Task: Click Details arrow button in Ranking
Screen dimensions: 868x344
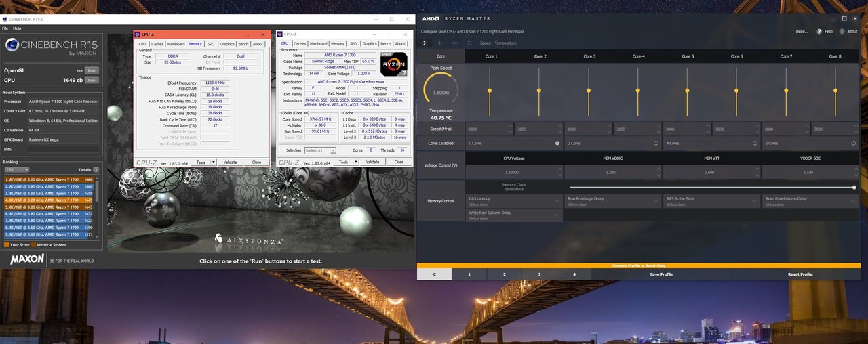Action: (x=96, y=169)
